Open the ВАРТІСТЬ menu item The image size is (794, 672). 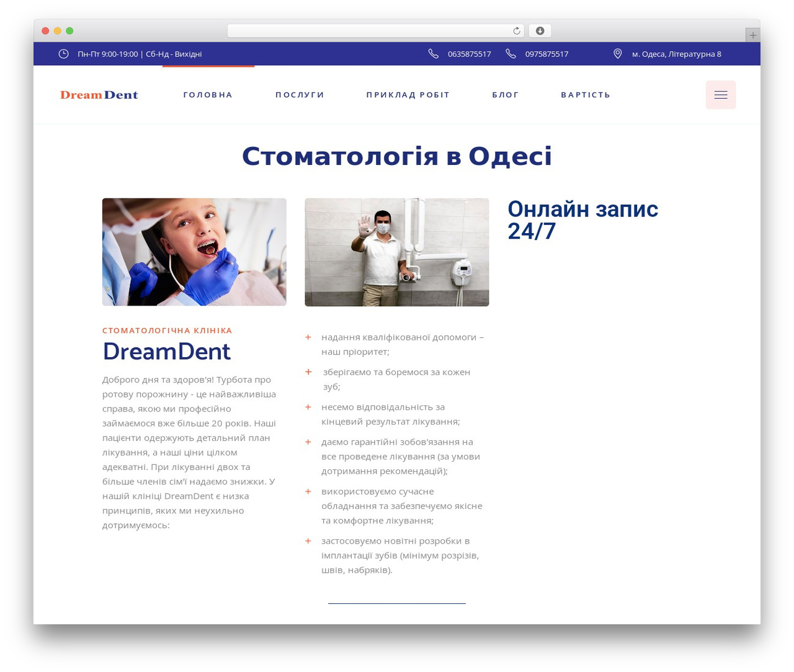point(586,95)
